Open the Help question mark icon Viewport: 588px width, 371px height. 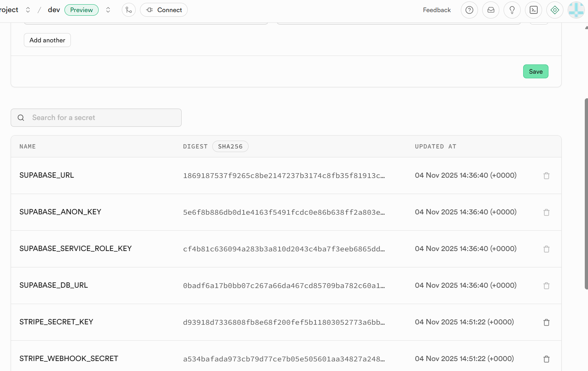[469, 10]
